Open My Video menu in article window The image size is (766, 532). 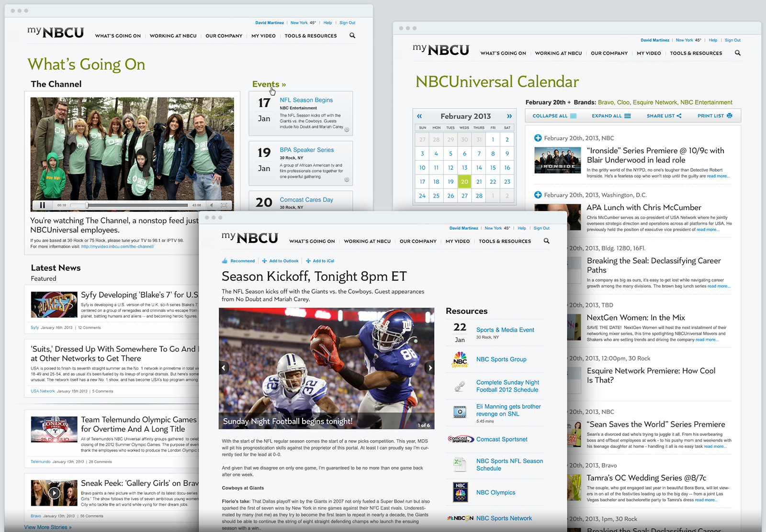pyautogui.click(x=457, y=242)
